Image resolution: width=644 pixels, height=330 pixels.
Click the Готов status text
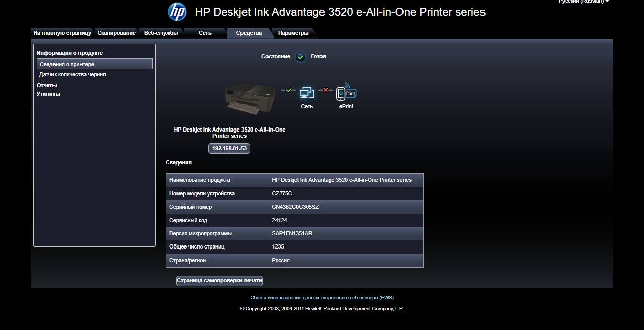(x=318, y=56)
